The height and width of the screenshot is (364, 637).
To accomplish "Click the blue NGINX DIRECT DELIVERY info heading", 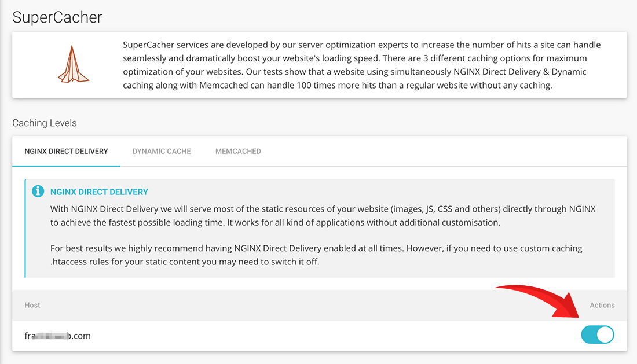I will pos(99,192).
